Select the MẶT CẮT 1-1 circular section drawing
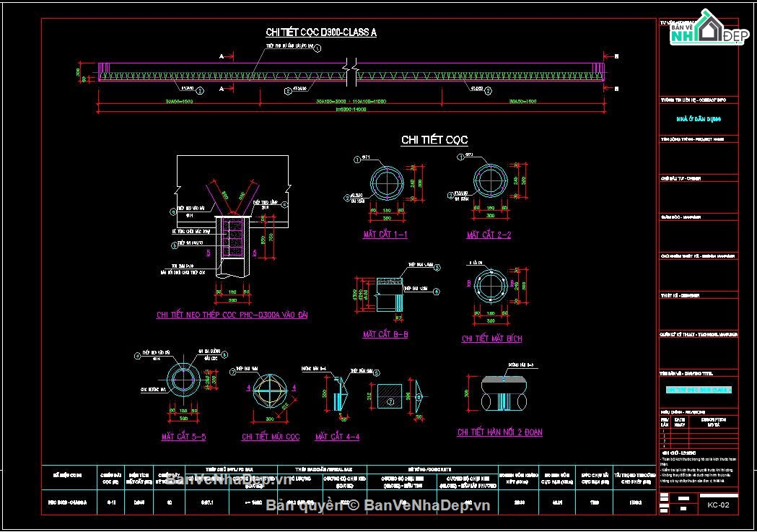 387,183
